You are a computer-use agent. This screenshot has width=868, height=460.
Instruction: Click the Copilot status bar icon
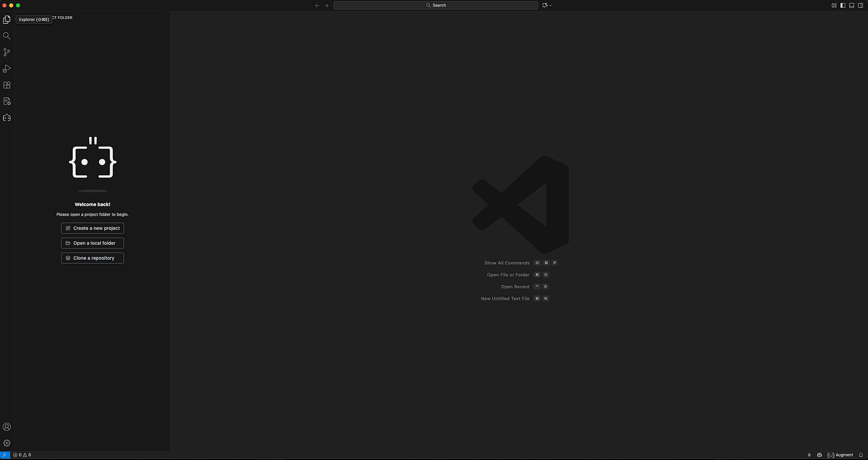[820, 455]
